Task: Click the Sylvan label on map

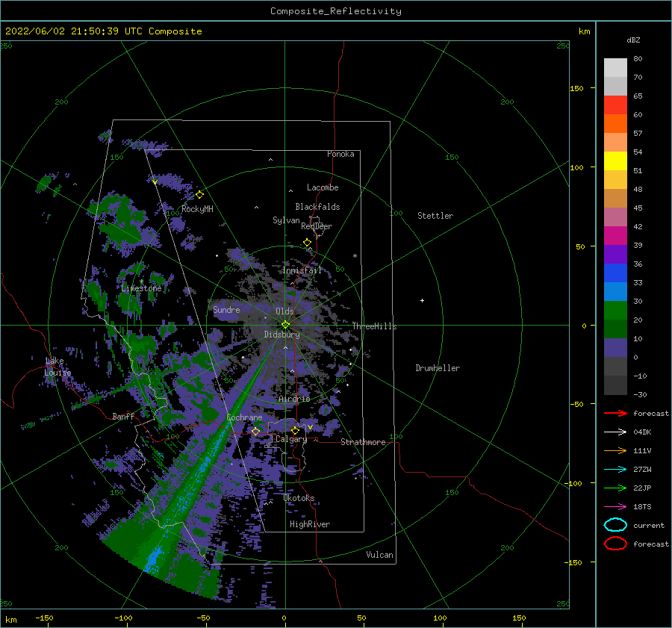Action: (286, 221)
